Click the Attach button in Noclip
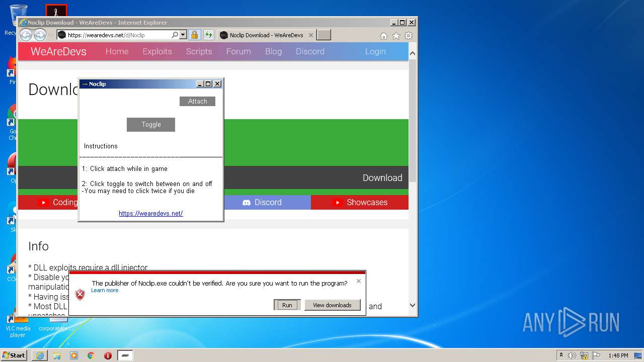644x362 pixels. click(x=197, y=102)
